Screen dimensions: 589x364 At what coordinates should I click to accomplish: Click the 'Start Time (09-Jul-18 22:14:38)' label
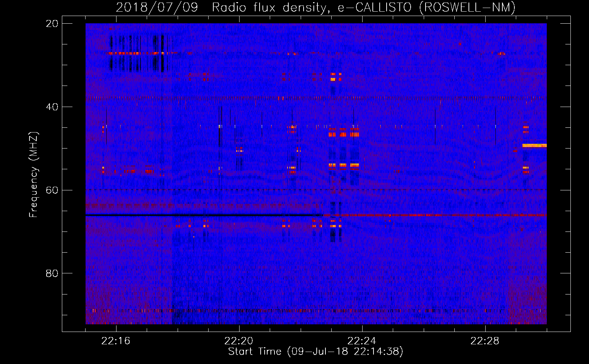coord(316,352)
